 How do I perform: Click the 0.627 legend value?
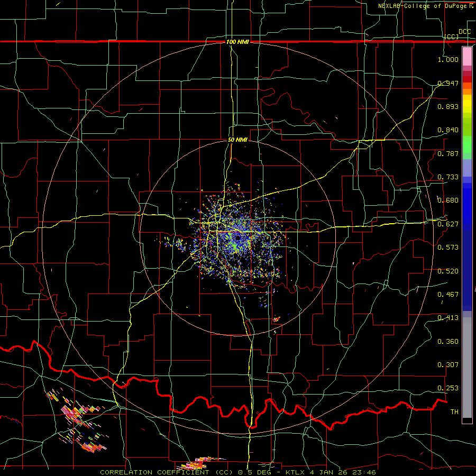pos(448,224)
